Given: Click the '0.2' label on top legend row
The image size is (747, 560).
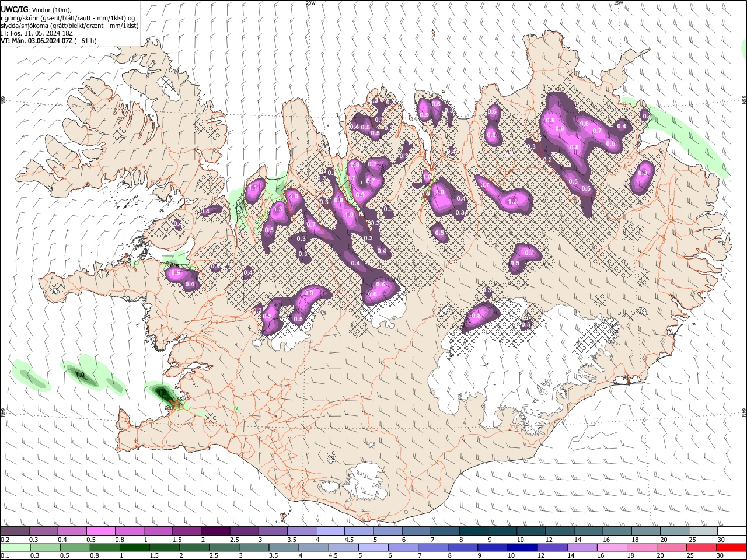Looking at the screenshot, I should (x=5, y=540).
